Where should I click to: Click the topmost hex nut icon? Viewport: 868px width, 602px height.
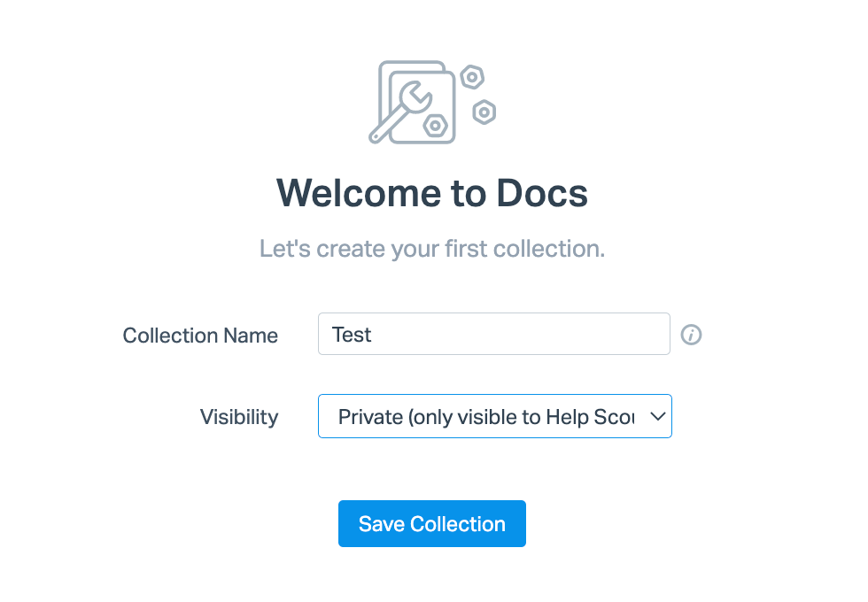472,78
